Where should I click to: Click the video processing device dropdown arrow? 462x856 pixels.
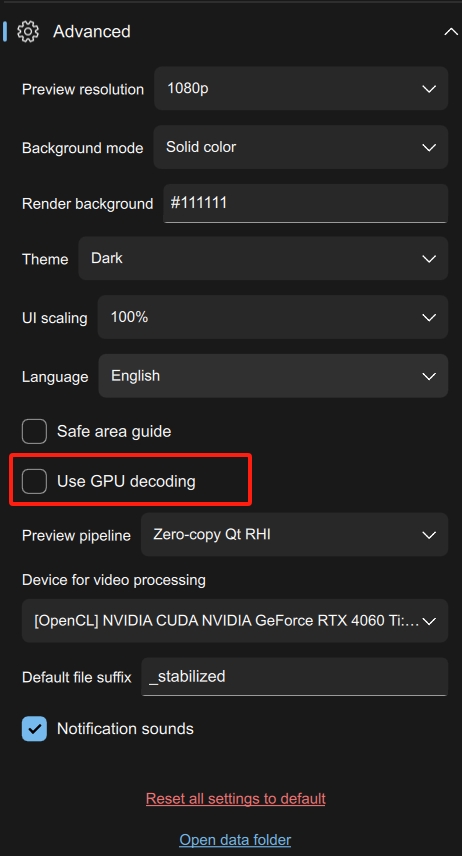[429, 621]
